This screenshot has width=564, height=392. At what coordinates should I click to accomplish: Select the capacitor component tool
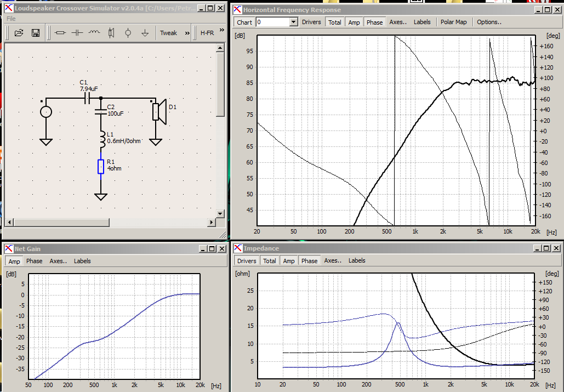77,33
